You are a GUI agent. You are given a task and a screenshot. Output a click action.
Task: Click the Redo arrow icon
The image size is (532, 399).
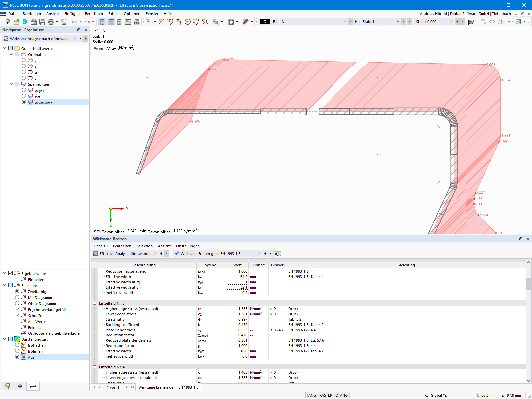[87, 22]
